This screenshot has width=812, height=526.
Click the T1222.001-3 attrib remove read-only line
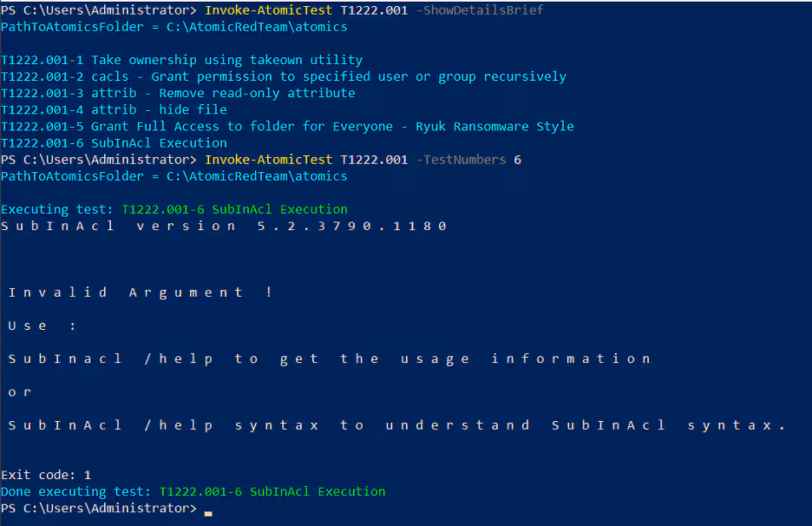(178, 93)
